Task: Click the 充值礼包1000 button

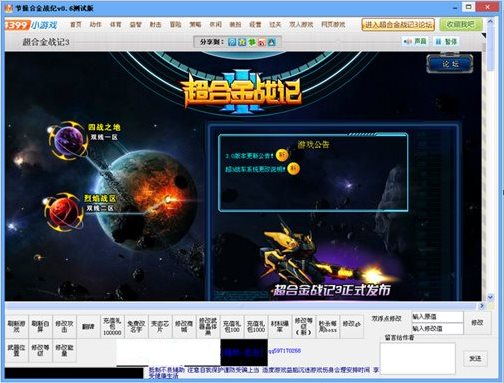Action: point(256,327)
